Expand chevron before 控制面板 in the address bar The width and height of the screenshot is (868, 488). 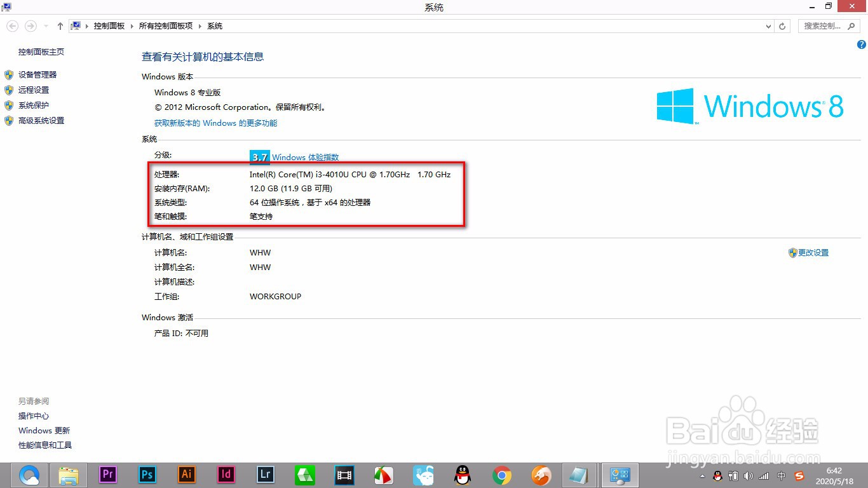tap(87, 26)
